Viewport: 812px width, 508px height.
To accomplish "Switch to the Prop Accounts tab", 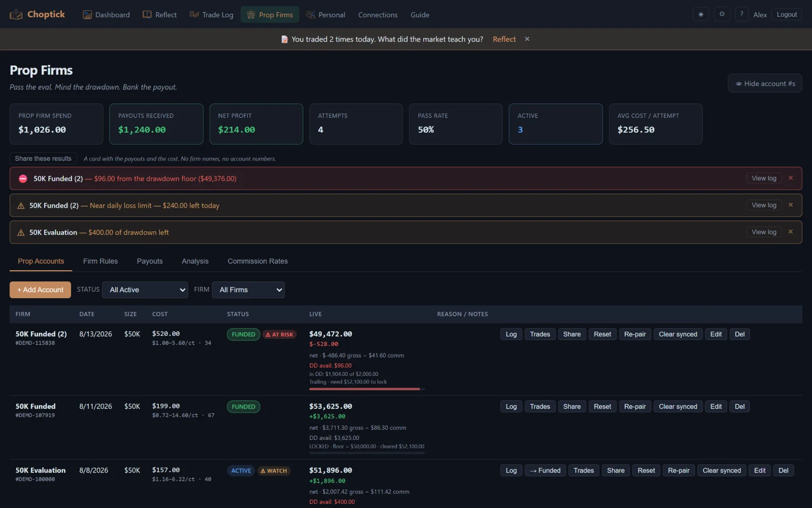I will pos(41,261).
